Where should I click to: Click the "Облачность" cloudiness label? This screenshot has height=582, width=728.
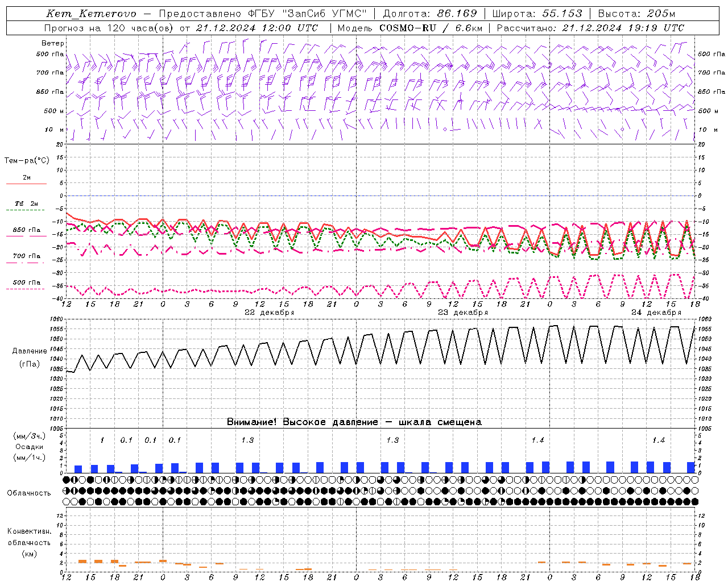(x=29, y=493)
